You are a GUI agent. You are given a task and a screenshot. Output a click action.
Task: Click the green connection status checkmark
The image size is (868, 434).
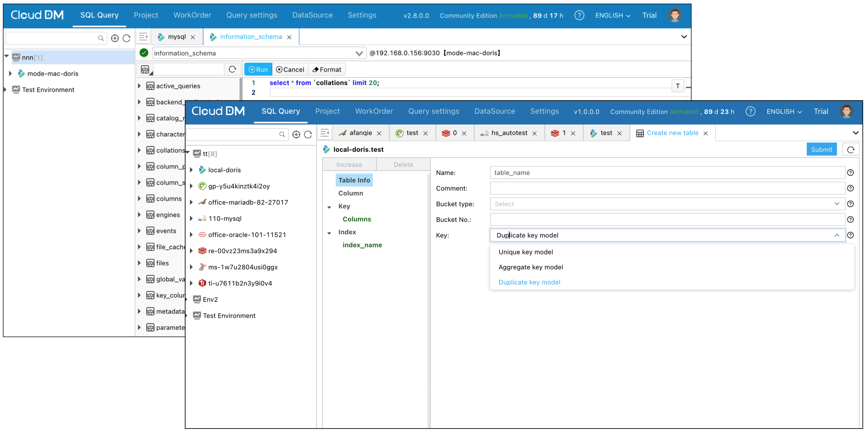pos(144,53)
